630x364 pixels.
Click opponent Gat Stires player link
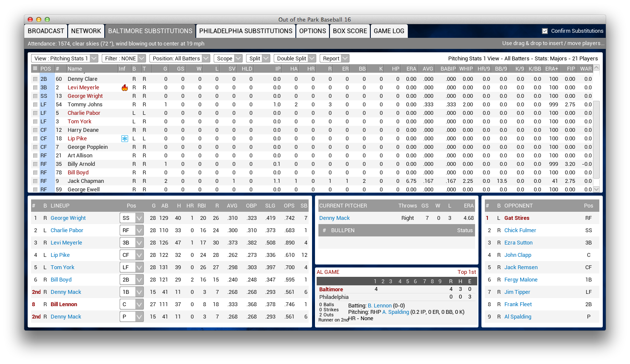(x=517, y=218)
